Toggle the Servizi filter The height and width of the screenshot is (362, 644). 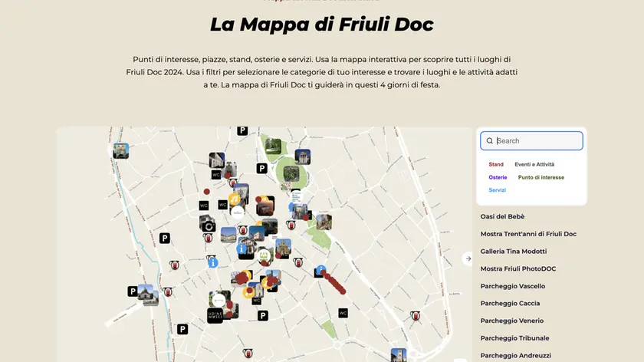(x=497, y=190)
